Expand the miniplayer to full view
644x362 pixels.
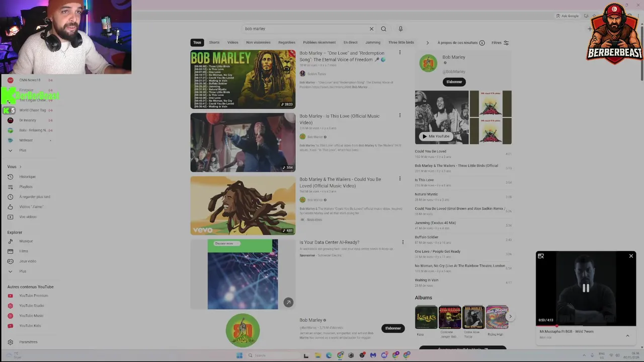541,256
